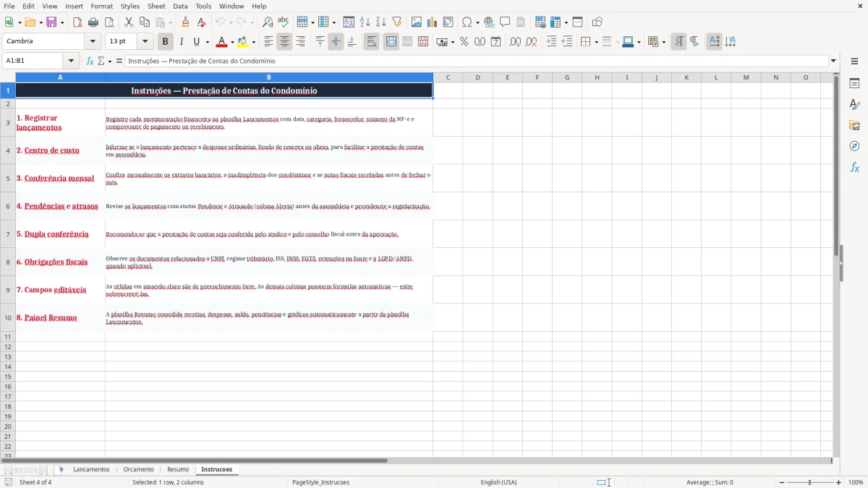Image resolution: width=868 pixels, height=488 pixels.
Task: Activate Clone Formatting paintbrush
Action: pyautogui.click(x=186, y=22)
